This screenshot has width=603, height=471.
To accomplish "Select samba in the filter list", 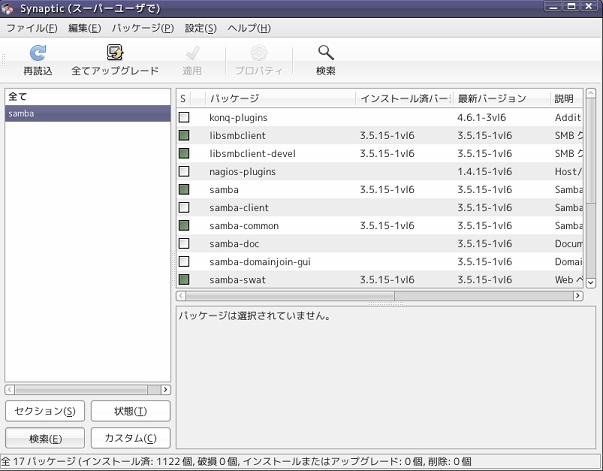I will coord(88,113).
